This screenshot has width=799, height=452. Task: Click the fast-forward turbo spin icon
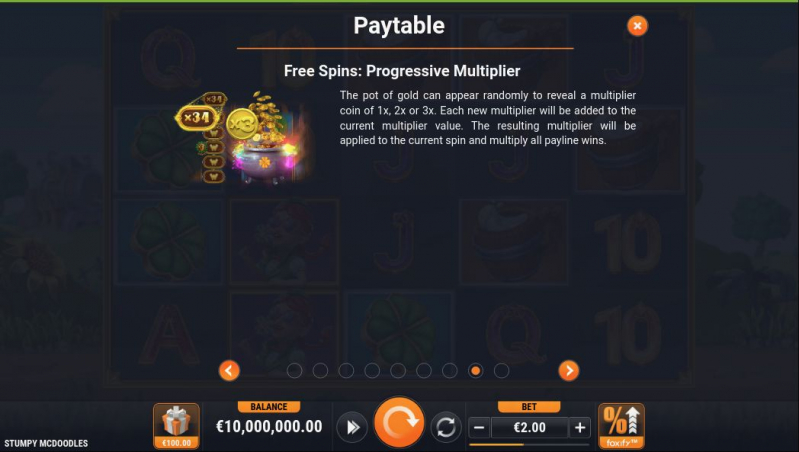(x=352, y=427)
